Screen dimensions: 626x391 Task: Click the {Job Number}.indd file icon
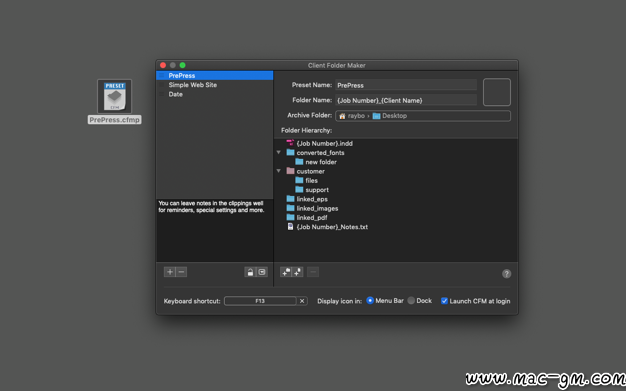pyautogui.click(x=290, y=143)
